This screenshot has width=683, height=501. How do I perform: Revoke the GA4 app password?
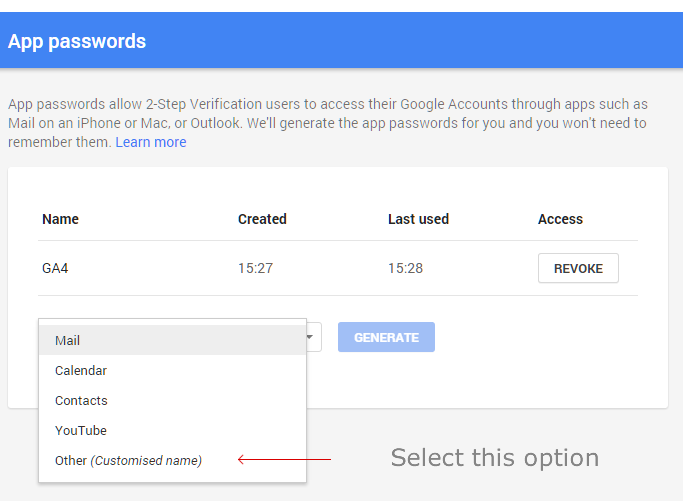click(578, 268)
